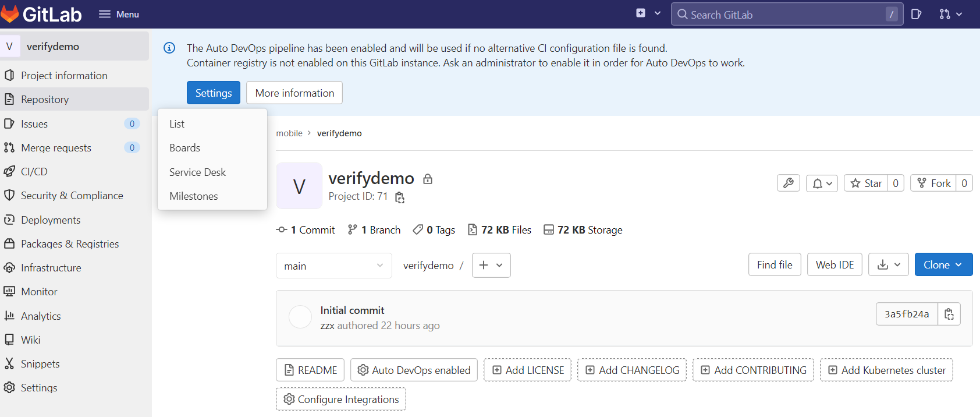This screenshot has height=417, width=980.
Task: Click the GitLab fox logo
Action: click(x=9, y=14)
